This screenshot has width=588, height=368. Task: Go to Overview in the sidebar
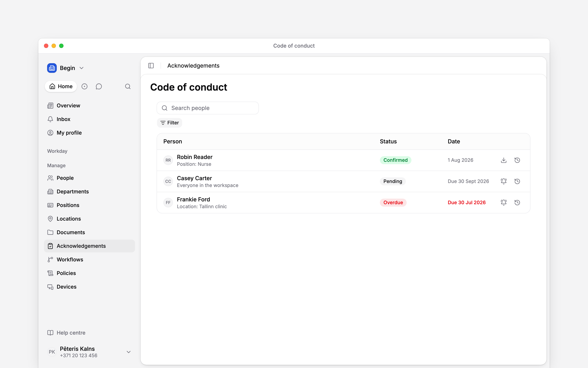(89, 106)
